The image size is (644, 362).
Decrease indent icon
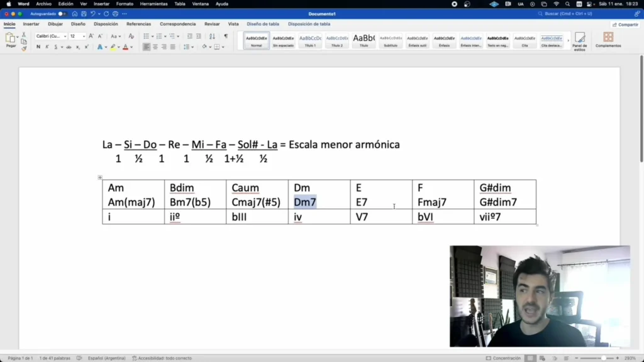click(x=190, y=36)
